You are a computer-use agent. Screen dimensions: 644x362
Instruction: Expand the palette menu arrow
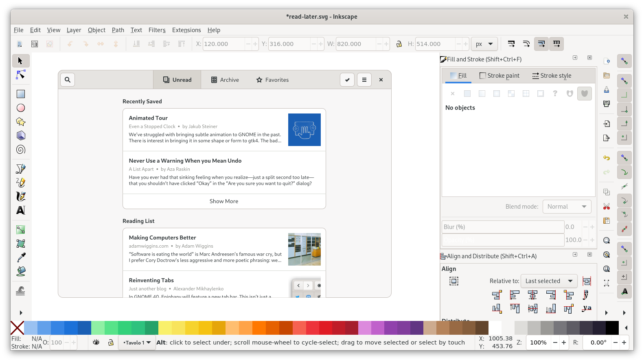click(x=626, y=328)
